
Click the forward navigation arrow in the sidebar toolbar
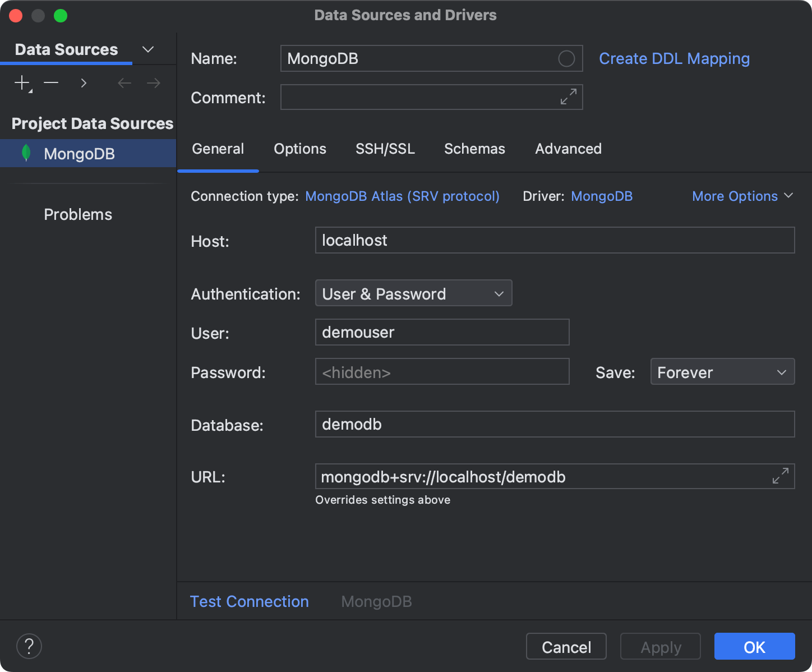click(x=153, y=82)
